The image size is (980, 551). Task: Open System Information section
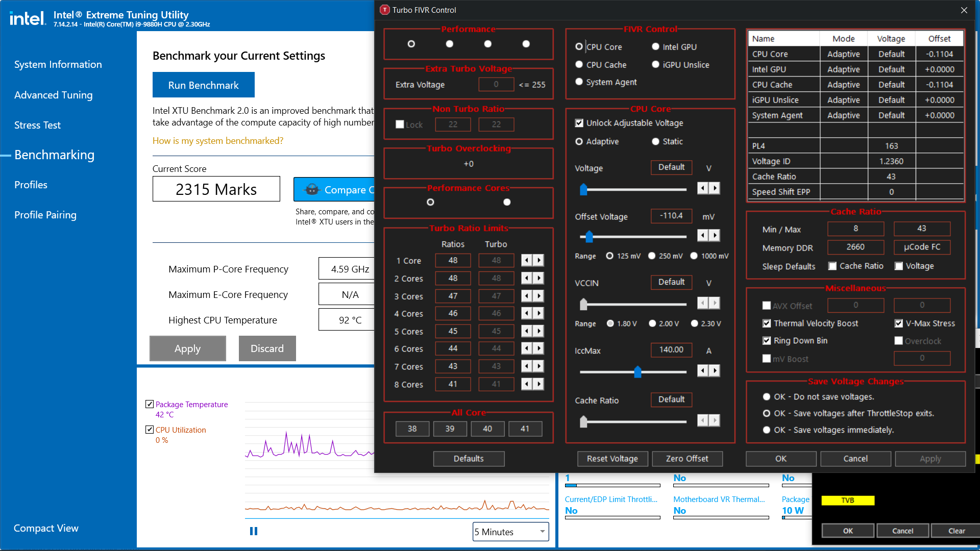pos(58,64)
